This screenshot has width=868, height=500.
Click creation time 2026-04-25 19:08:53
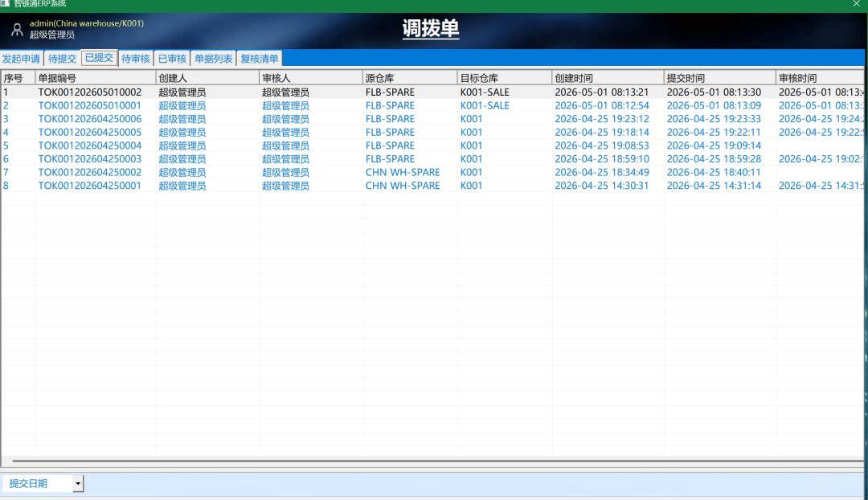[602, 145]
